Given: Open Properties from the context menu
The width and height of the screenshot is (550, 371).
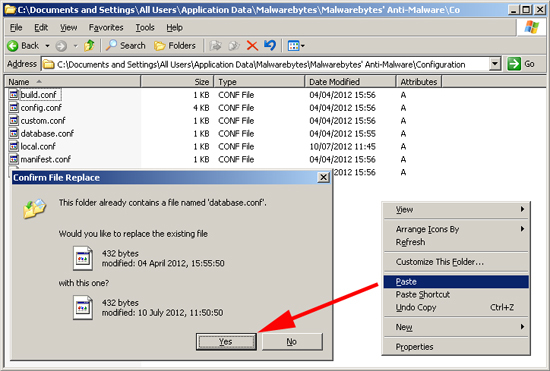Looking at the screenshot, I should click(456, 347).
